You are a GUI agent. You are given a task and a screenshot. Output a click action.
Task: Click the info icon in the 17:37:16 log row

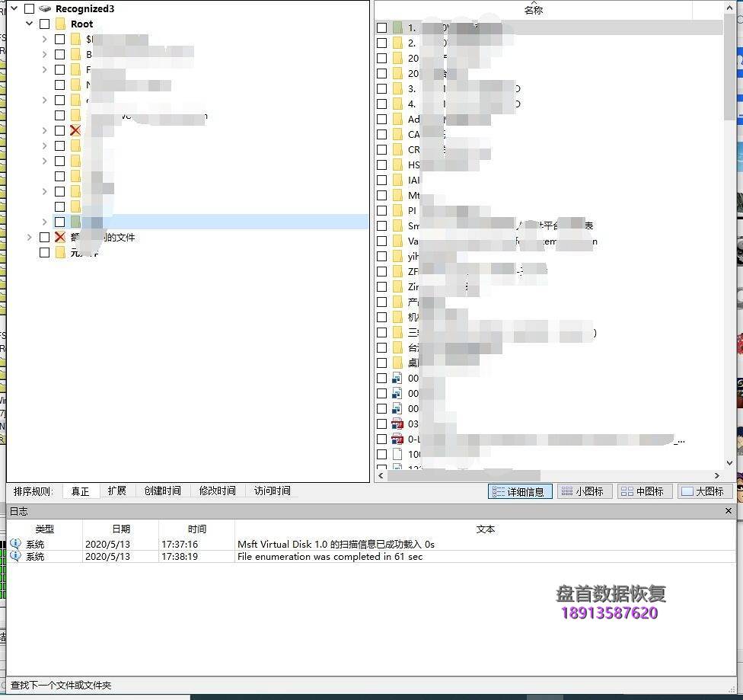(15, 544)
